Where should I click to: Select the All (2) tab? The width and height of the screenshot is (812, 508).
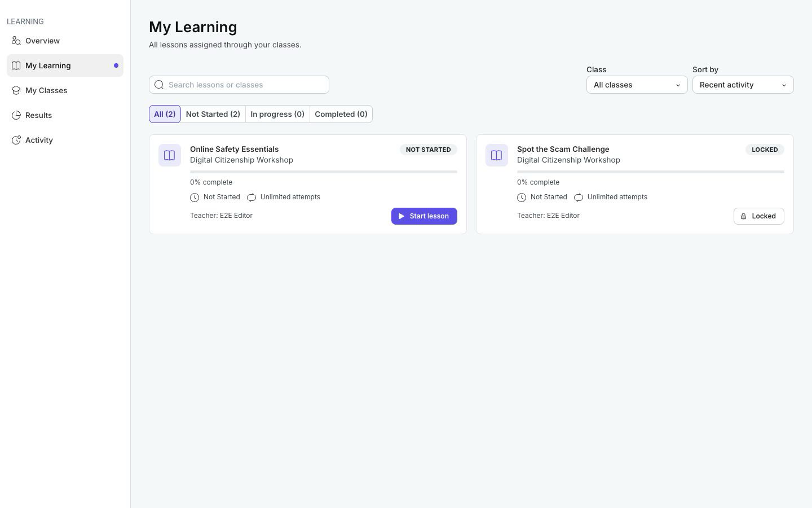click(x=165, y=114)
